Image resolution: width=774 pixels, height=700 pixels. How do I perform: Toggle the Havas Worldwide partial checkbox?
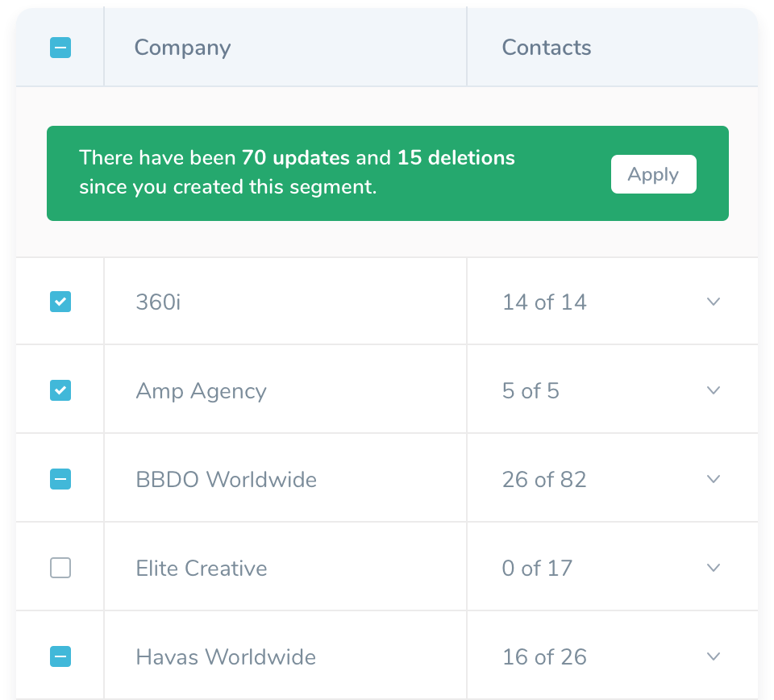pos(60,657)
